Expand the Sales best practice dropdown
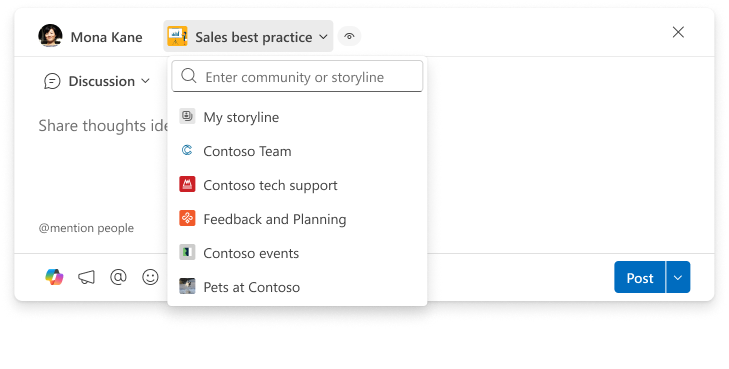729x369 pixels. [x=248, y=36]
